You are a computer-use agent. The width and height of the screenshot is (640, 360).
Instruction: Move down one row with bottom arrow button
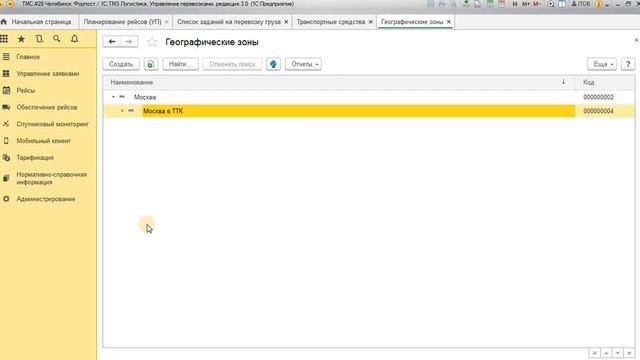tap(618, 353)
